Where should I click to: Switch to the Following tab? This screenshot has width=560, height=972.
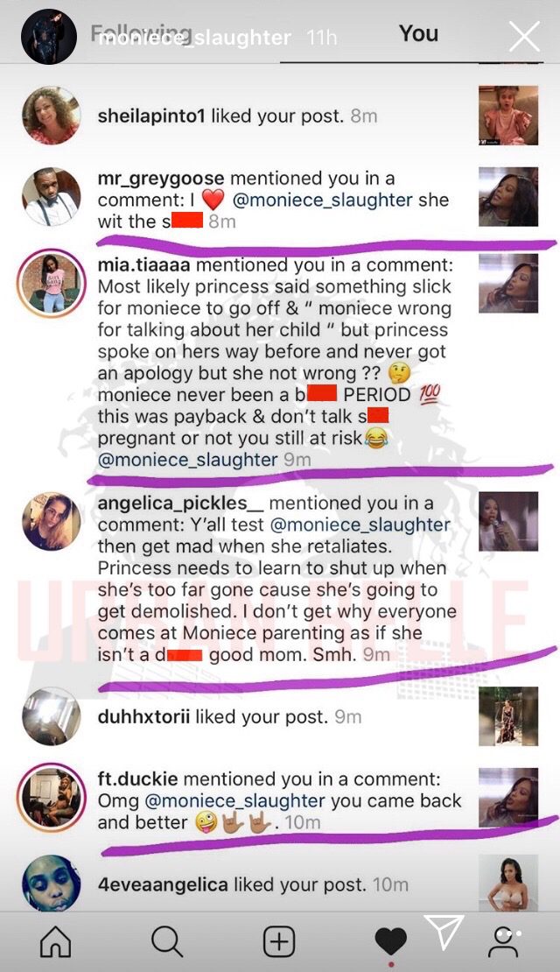point(141,33)
